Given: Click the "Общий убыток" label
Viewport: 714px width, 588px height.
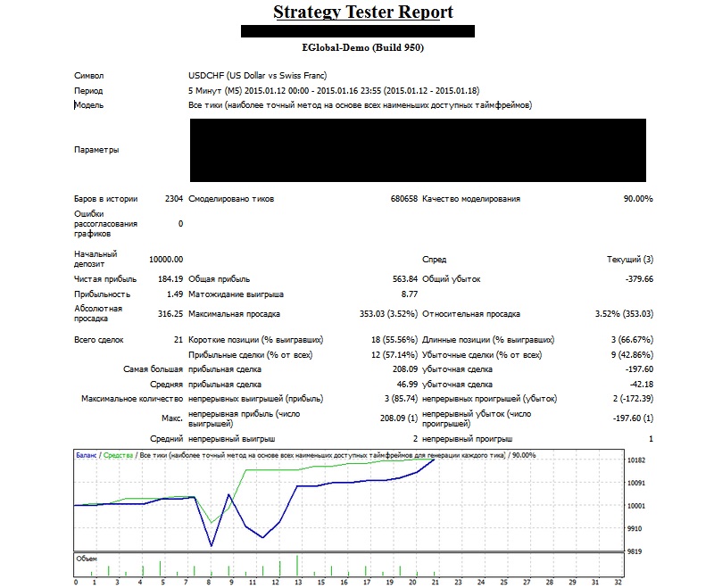Looking at the screenshot, I should [452, 279].
